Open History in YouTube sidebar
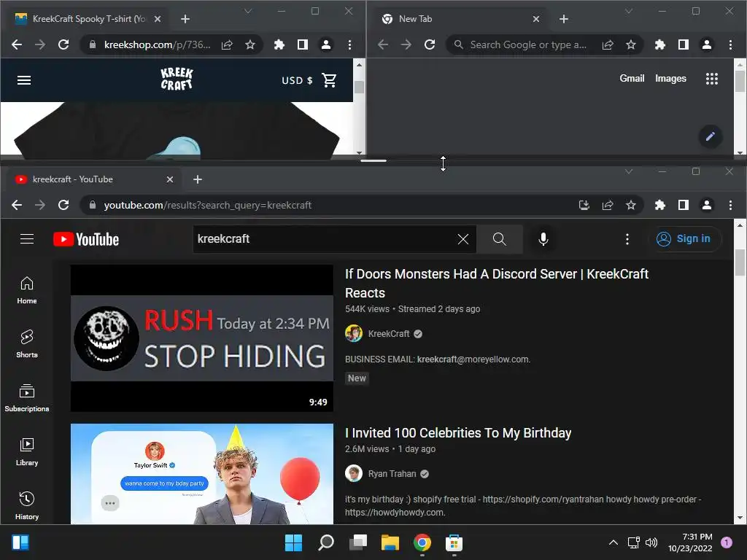 coord(27,506)
